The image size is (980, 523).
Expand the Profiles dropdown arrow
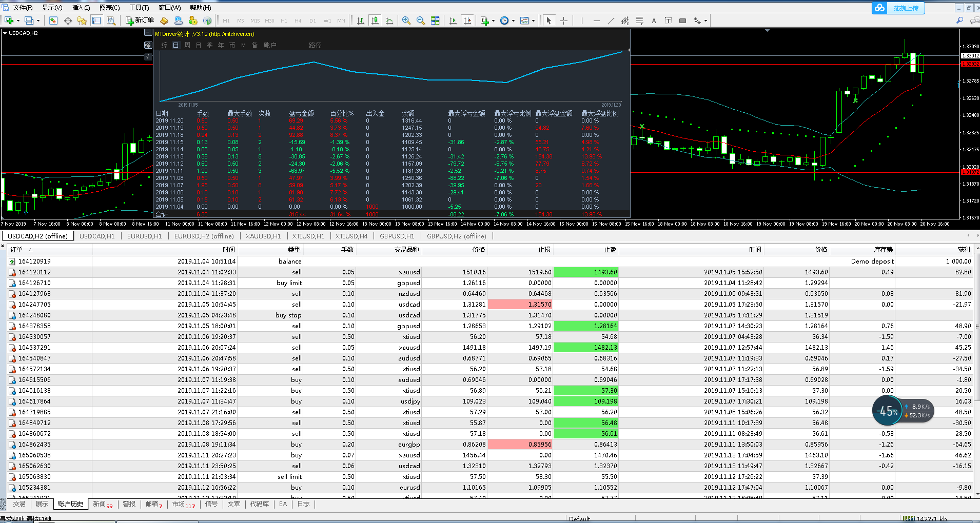[x=38, y=21]
